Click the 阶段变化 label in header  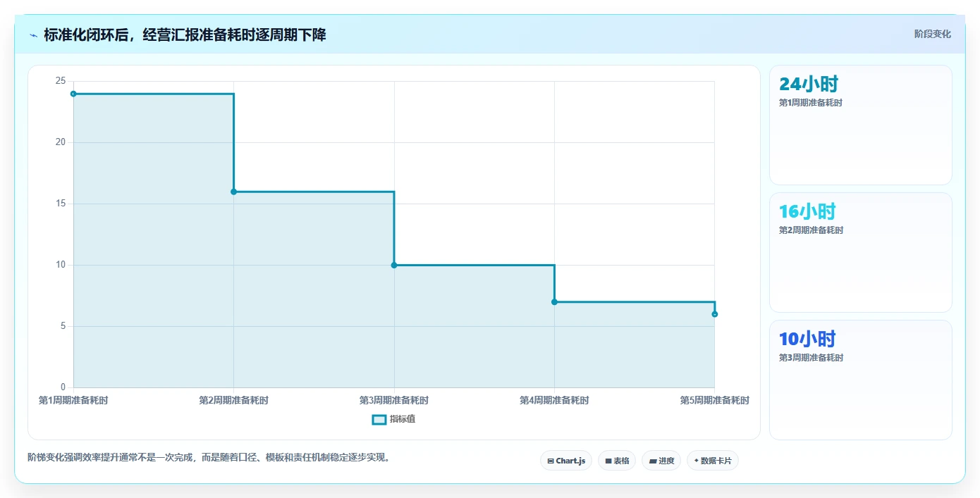pos(932,34)
